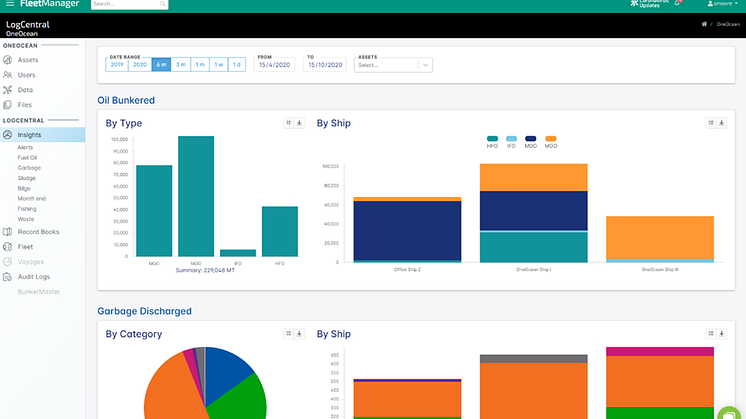Open the Garbage insights page

[x=29, y=168]
